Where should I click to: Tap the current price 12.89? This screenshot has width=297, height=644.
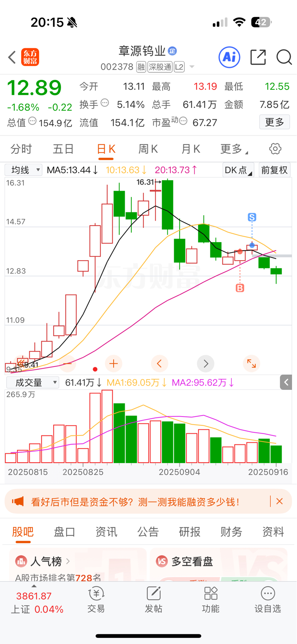pos(34,88)
